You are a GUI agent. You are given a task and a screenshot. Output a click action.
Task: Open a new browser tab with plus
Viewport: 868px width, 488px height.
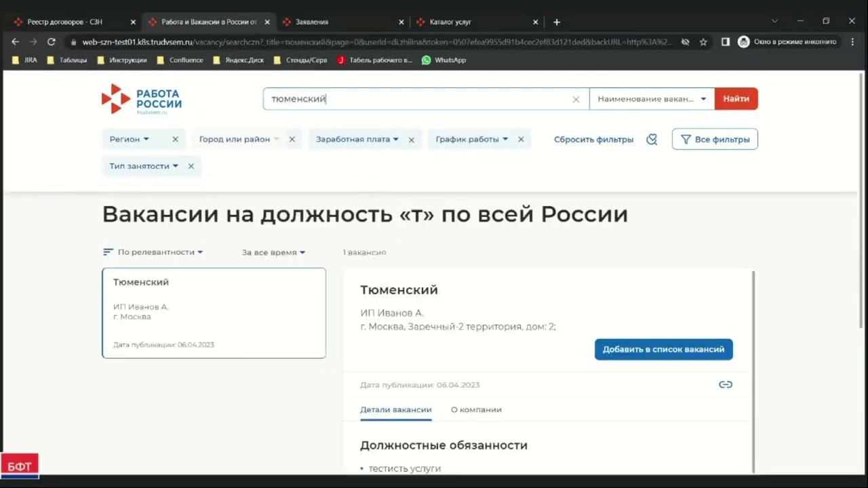tap(557, 22)
